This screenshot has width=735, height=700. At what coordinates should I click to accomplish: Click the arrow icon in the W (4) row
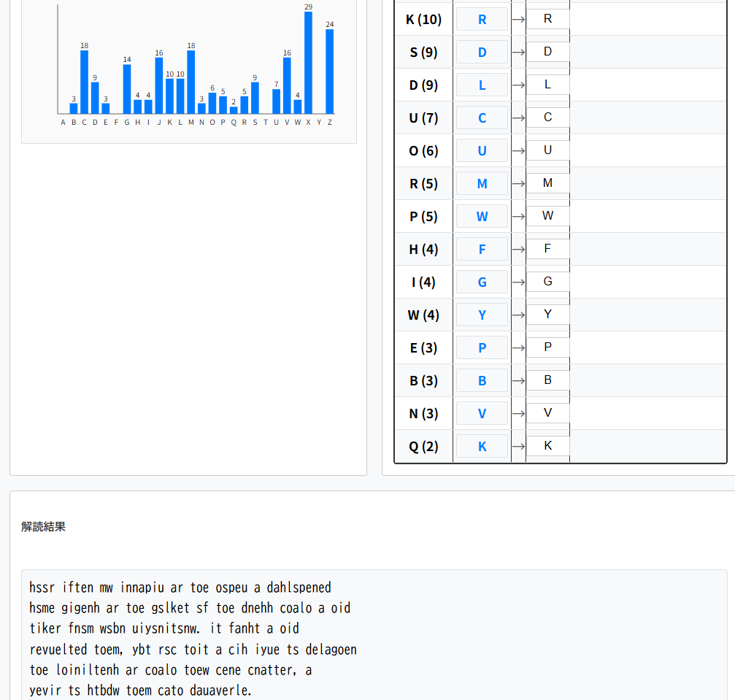(x=518, y=315)
